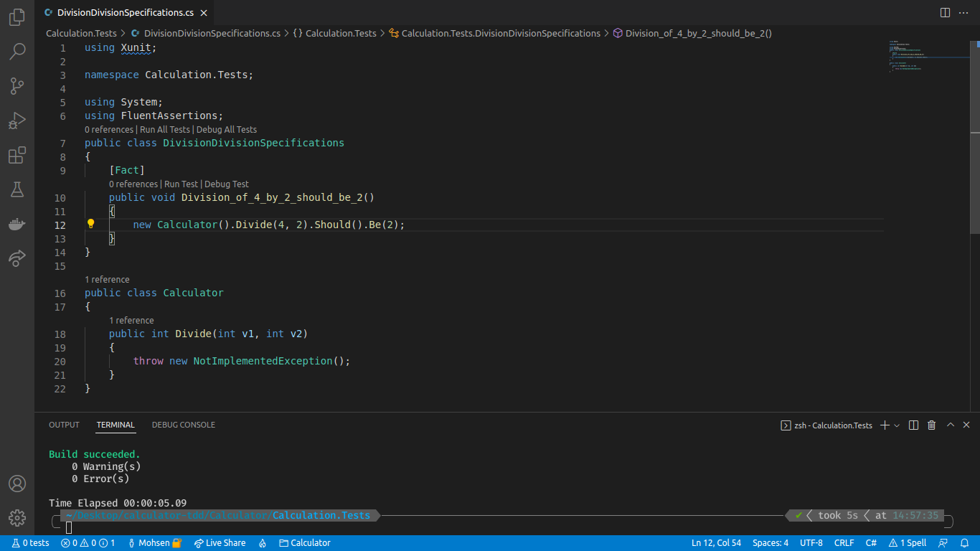Open the Testing flask view
This screenshot has height=551, width=980.
point(17,189)
